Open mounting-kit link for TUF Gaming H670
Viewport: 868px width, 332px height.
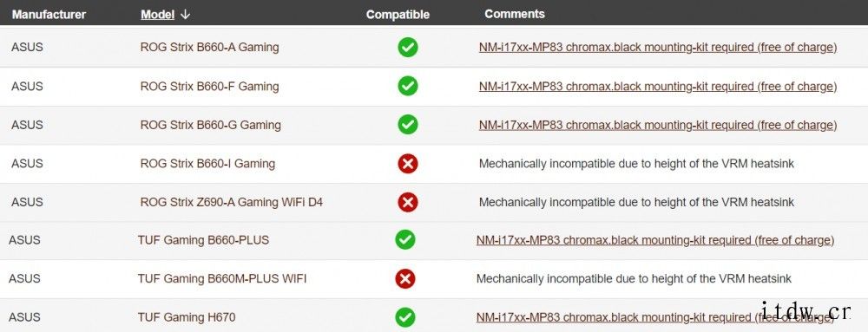tap(654, 317)
